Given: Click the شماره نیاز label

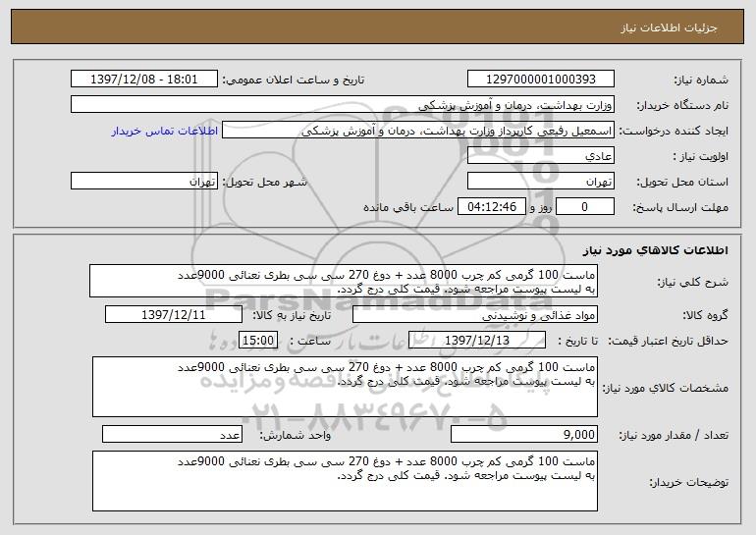Looking at the screenshot, I should [701, 80].
